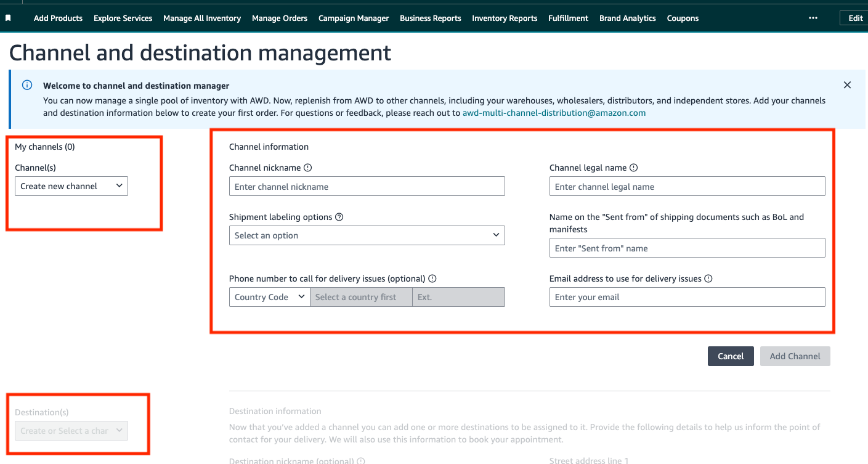Click the "Destination information" heading

tap(275, 411)
